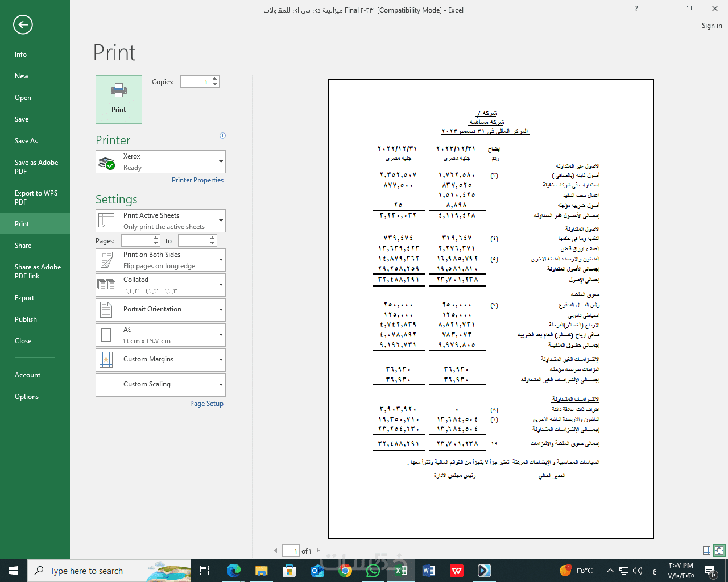Open the Share sidebar item

35,246
